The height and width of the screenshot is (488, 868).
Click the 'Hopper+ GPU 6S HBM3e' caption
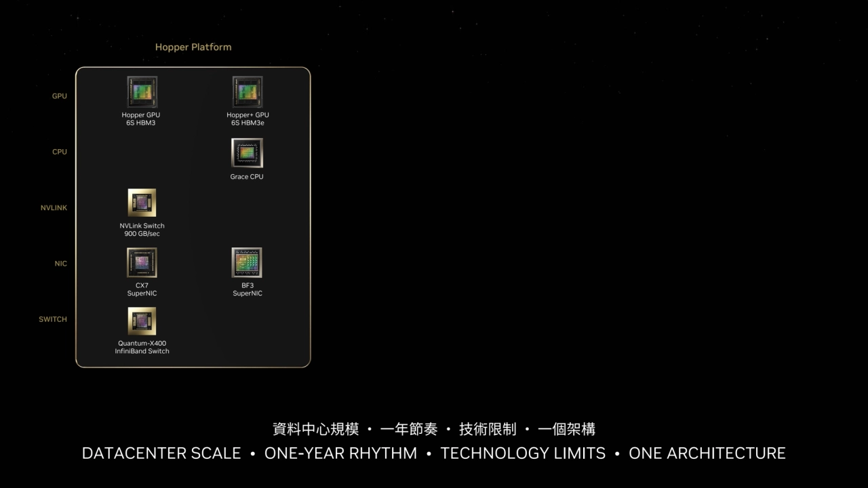click(x=248, y=119)
